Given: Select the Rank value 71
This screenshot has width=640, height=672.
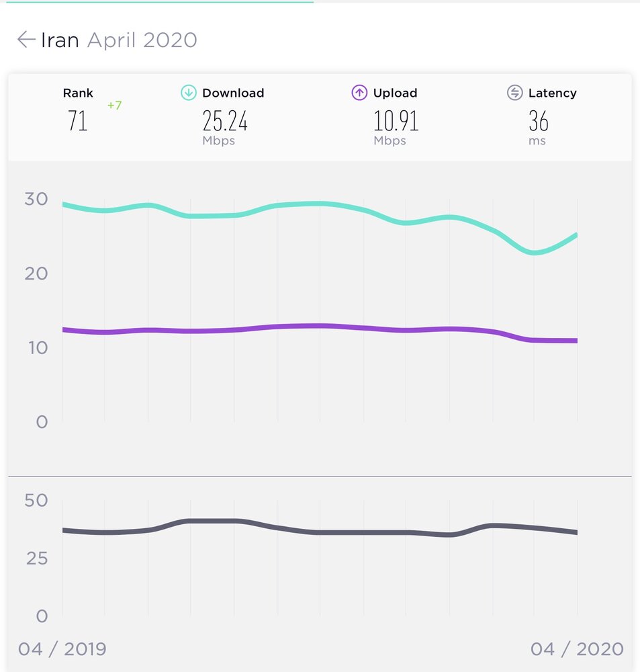Looking at the screenshot, I should (x=77, y=120).
